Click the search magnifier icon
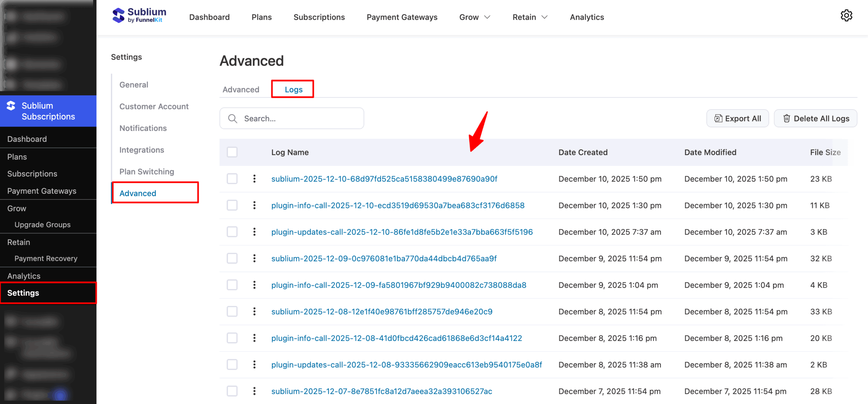 pos(233,118)
